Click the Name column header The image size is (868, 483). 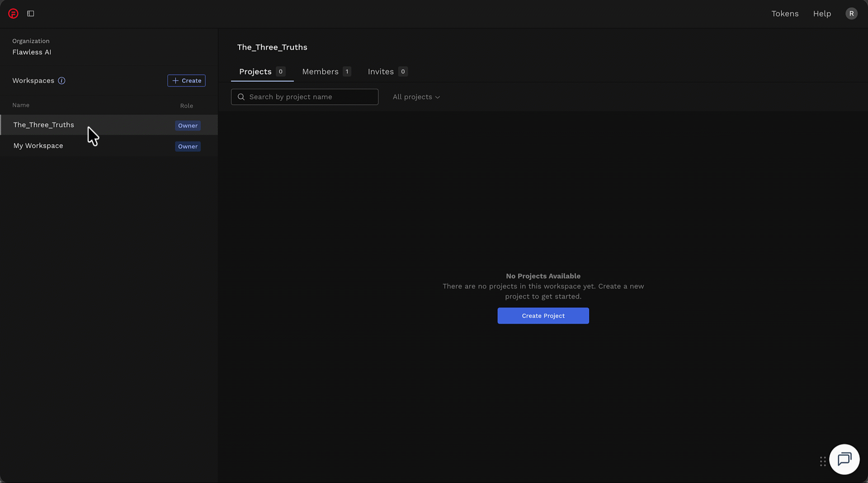pos(21,105)
